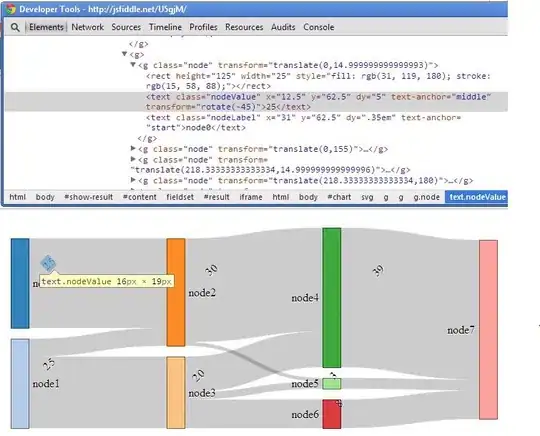The image size is (540, 436).
Task: Open the Audits tab
Action: (283, 27)
